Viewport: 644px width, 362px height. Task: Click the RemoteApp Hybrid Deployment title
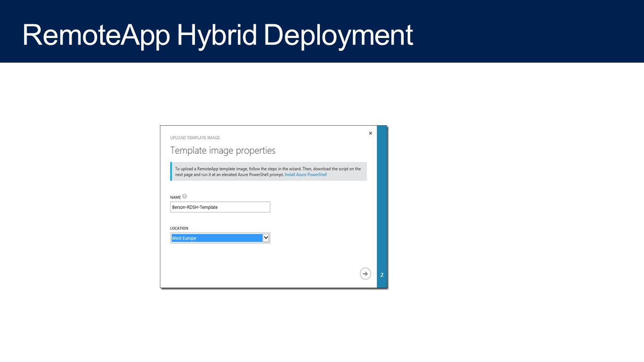(x=218, y=35)
